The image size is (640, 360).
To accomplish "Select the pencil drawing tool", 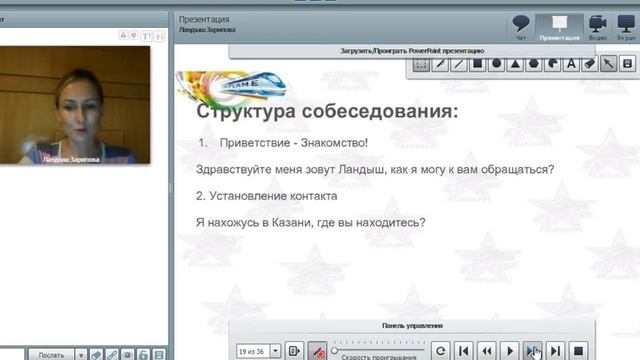I will tap(440, 64).
